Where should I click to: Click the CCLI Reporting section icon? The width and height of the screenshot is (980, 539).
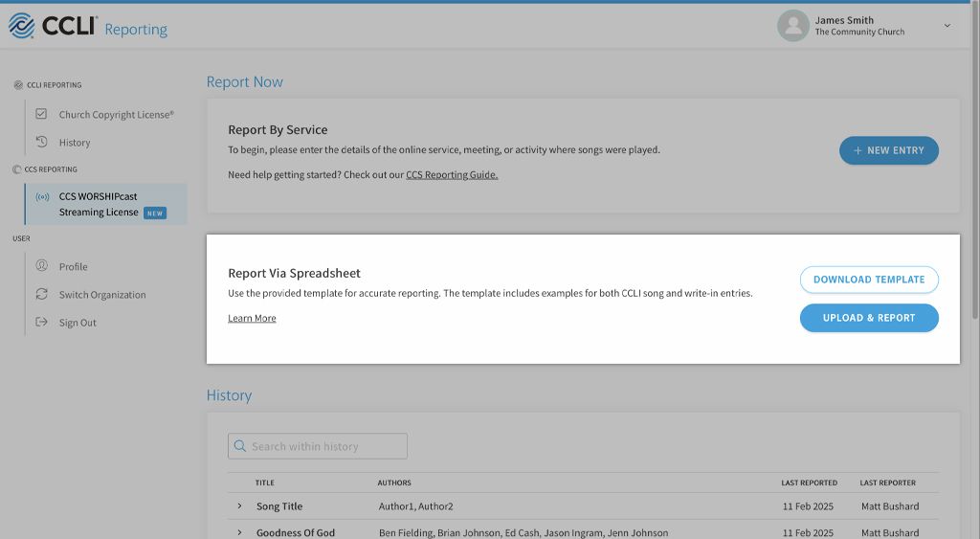(x=18, y=84)
